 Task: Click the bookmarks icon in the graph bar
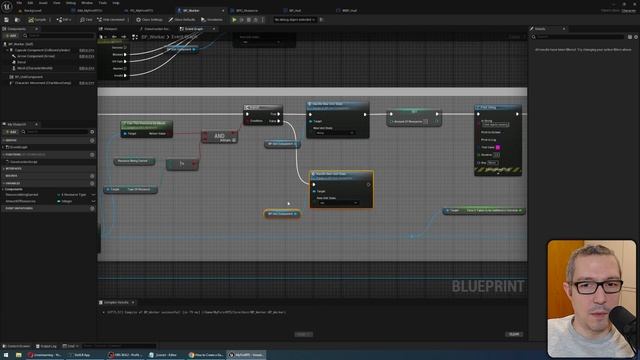pos(102,37)
